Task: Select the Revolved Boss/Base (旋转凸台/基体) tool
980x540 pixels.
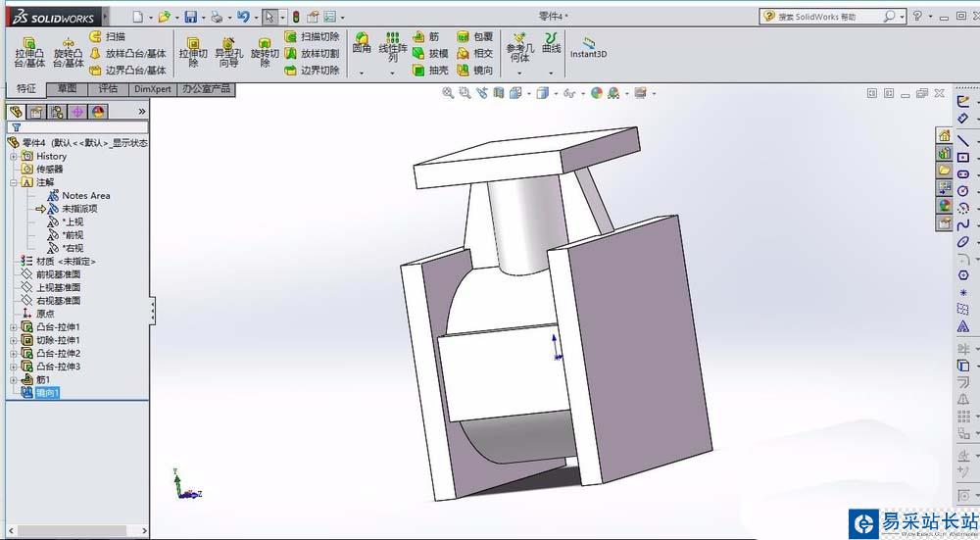Action: tap(69, 53)
